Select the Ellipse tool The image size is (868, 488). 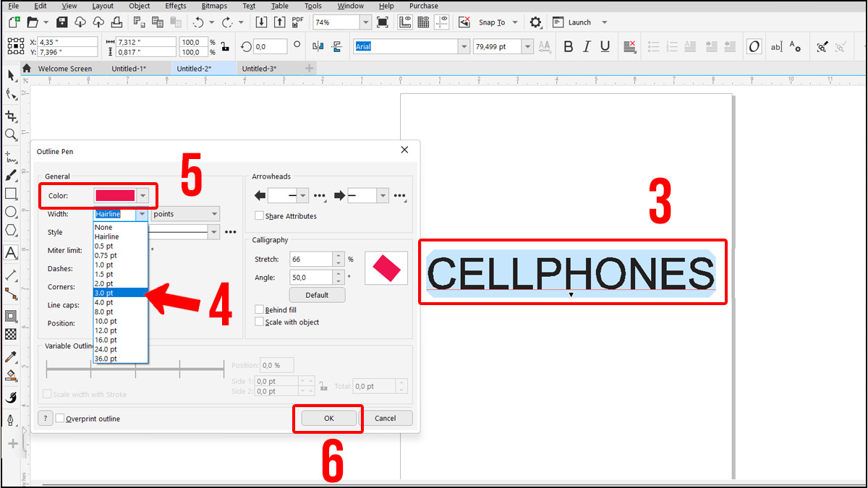click(11, 212)
